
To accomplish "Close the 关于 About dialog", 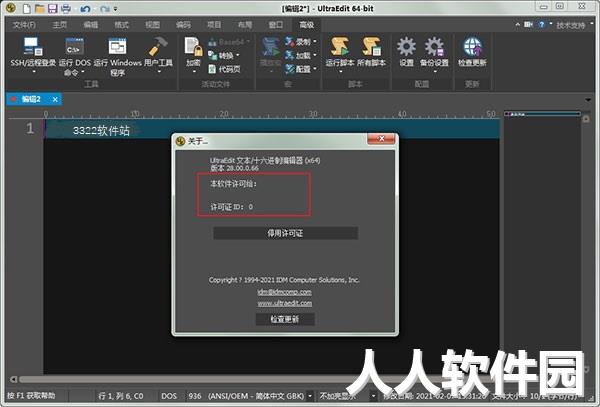I will [381, 139].
